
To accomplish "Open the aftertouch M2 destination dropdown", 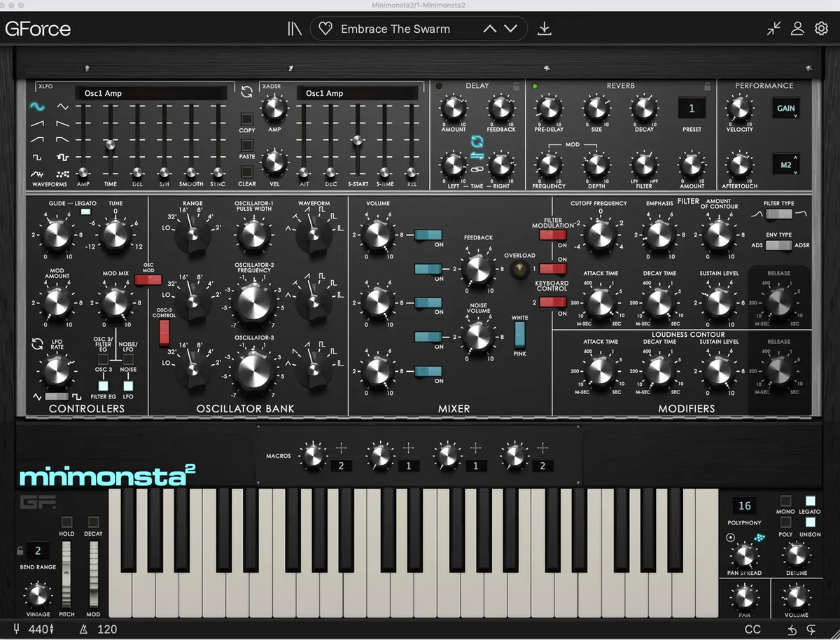I will click(x=786, y=165).
